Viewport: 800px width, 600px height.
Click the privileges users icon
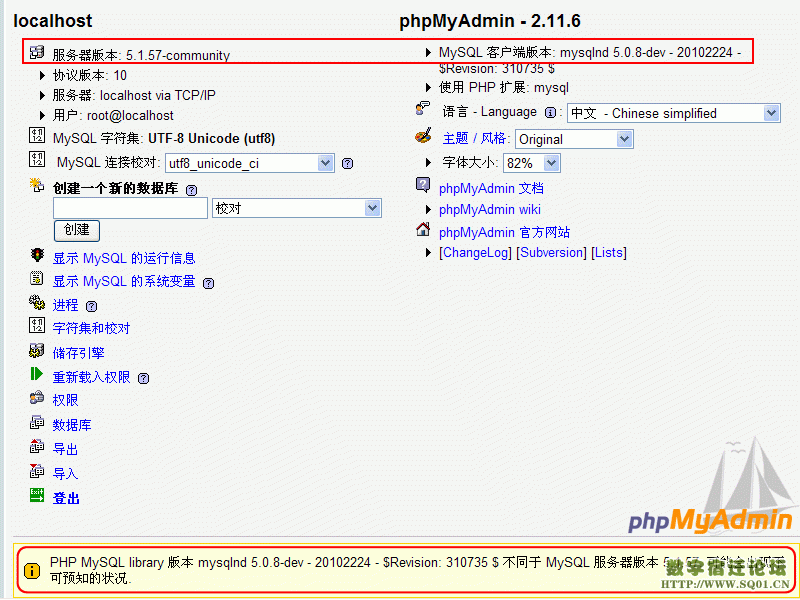(37, 397)
